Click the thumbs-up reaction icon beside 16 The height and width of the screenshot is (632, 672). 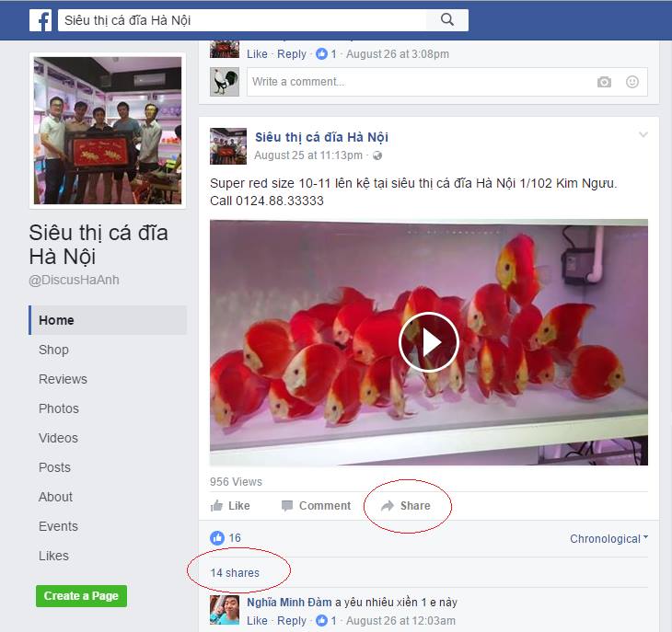click(217, 538)
